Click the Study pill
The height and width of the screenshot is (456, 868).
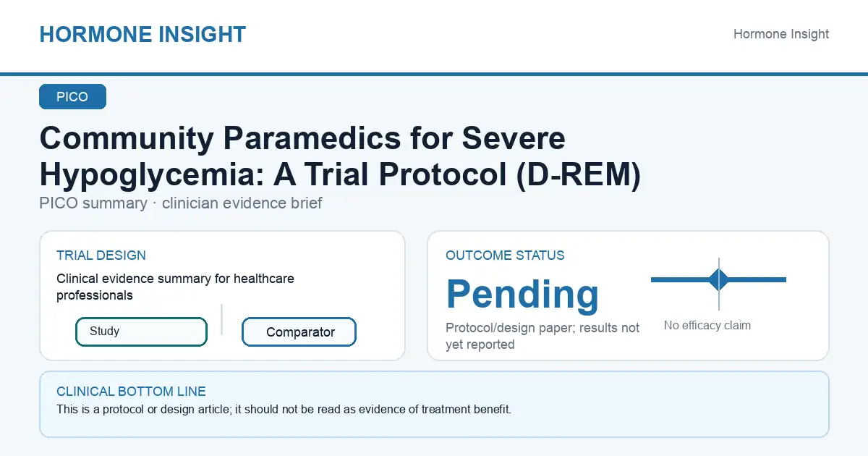(x=141, y=332)
